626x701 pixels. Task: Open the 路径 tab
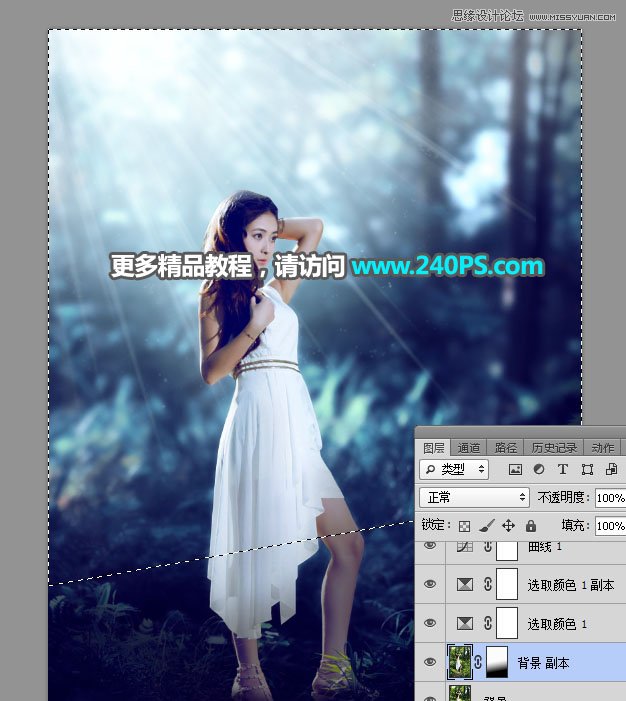pos(505,448)
